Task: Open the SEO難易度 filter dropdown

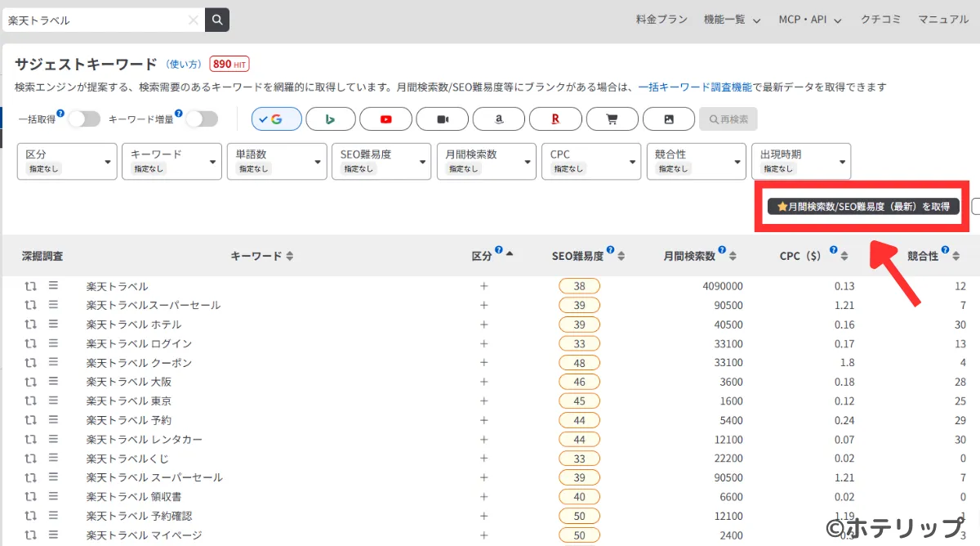Action: point(381,161)
